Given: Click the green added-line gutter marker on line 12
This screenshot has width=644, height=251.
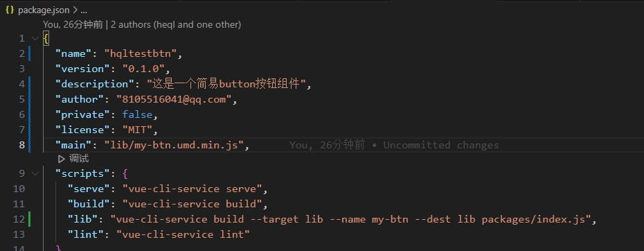Looking at the screenshot, I should click(x=29, y=219).
